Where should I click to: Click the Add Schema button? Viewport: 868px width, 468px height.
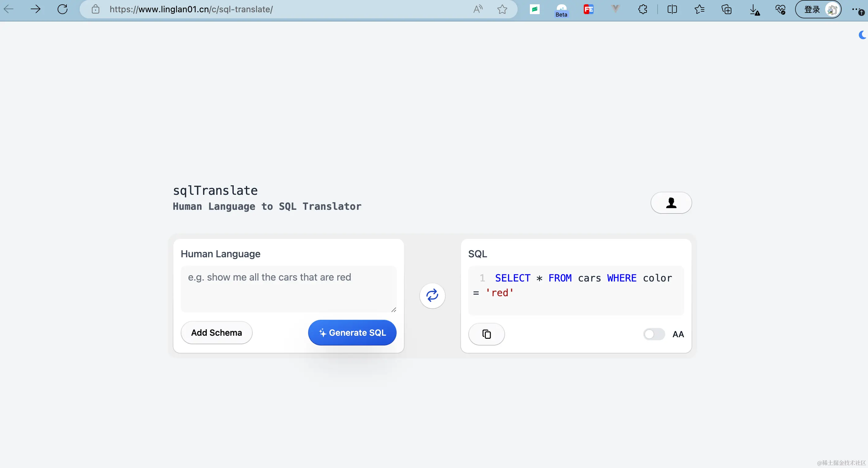click(216, 333)
